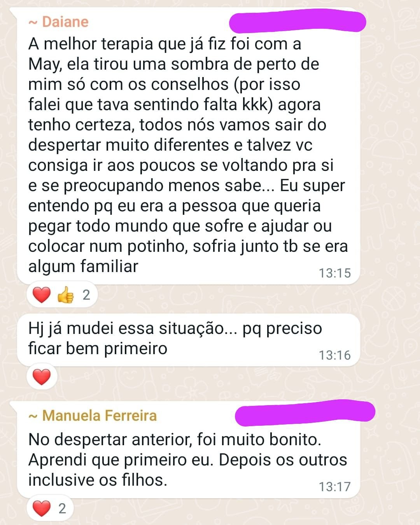Tap the hidden phone number beside Manuela Ferreira

[x=305, y=413]
